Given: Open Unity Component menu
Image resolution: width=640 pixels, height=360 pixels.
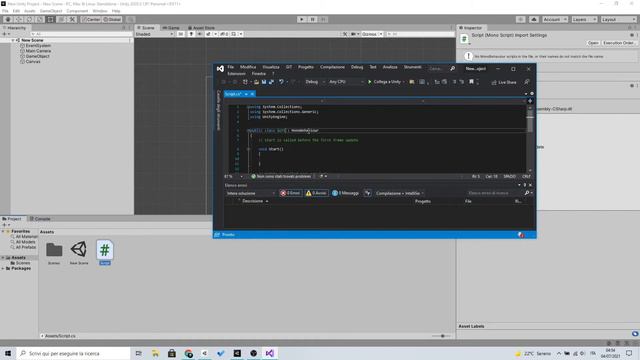Looking at the screenshot, I should click(77, 11).
